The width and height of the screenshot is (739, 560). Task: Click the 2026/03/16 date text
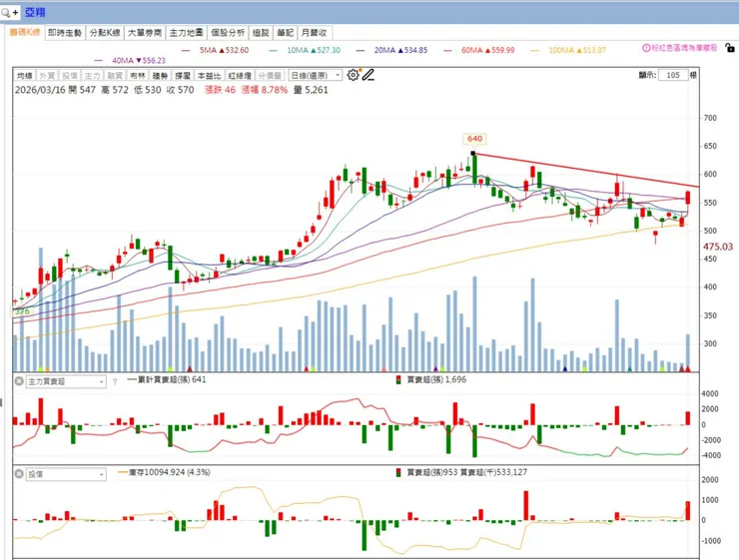pos(40,90)
